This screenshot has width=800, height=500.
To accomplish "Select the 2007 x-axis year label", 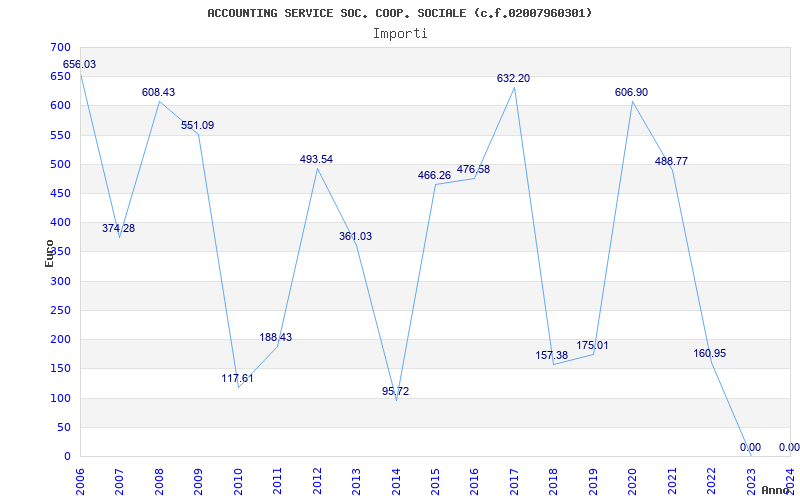I will 119,481.
